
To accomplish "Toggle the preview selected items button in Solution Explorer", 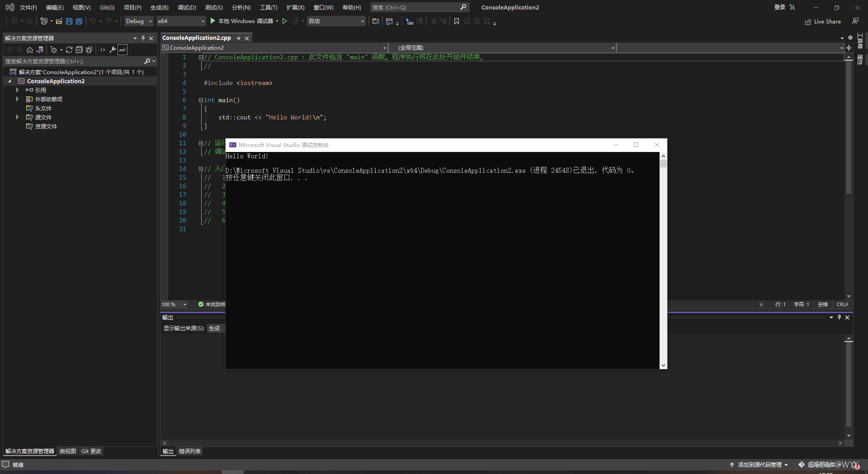I will coord(123,50).
